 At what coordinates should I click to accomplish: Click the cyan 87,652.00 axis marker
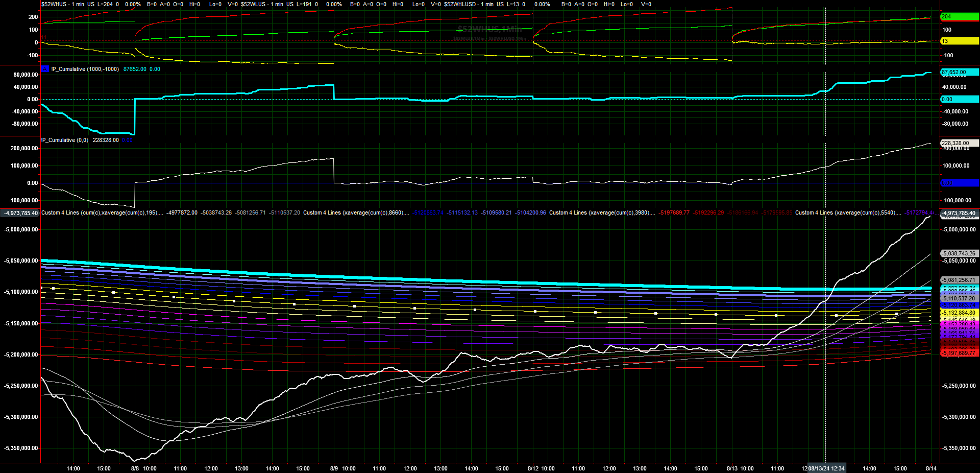coord(959,73)
